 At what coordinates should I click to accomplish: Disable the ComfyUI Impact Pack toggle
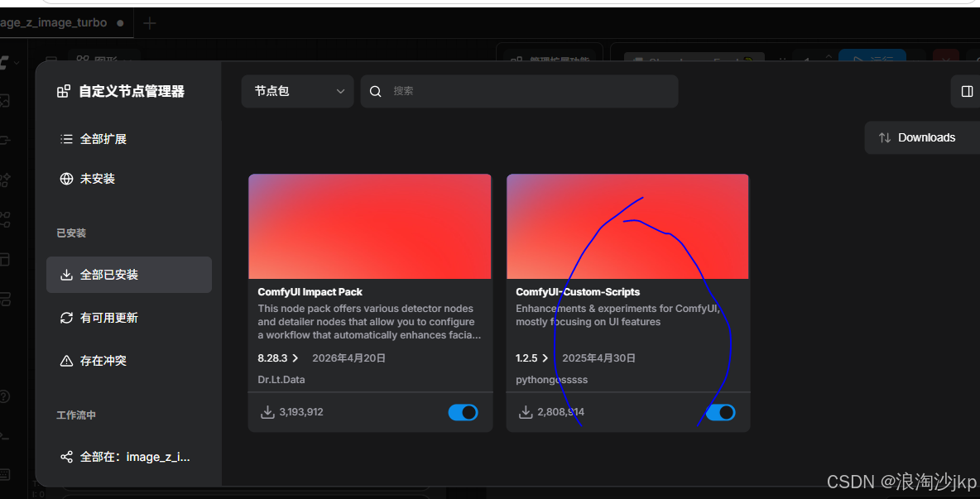464,412
